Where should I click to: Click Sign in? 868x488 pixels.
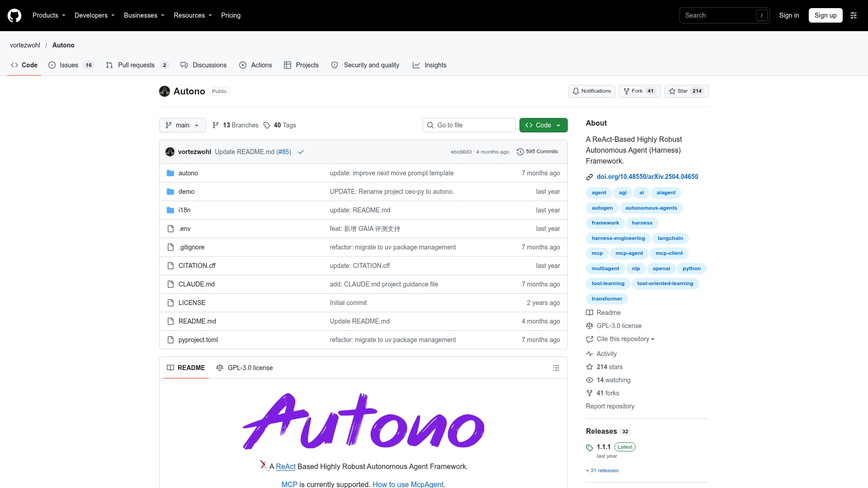coord(789,15)
